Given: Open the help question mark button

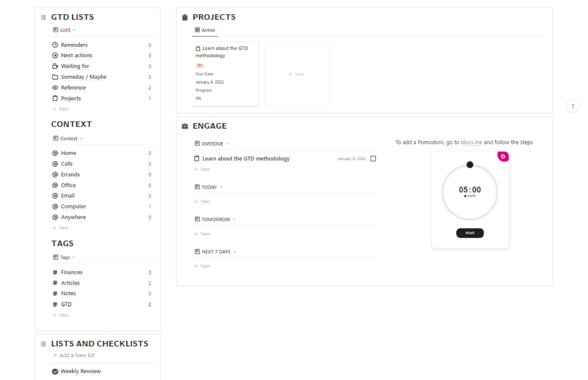Looking at the screenshot, I should click(x=573, y=106).
